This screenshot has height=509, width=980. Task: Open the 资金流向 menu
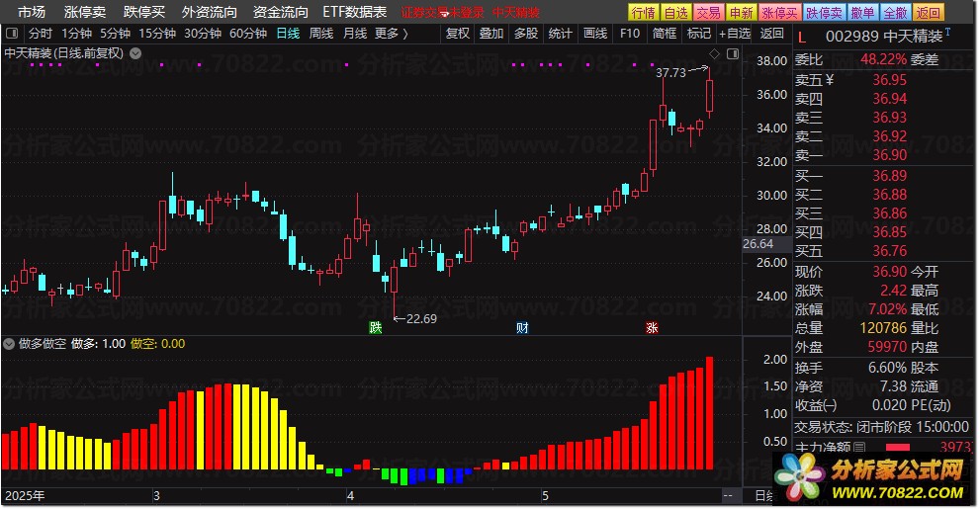coord(281,12)
